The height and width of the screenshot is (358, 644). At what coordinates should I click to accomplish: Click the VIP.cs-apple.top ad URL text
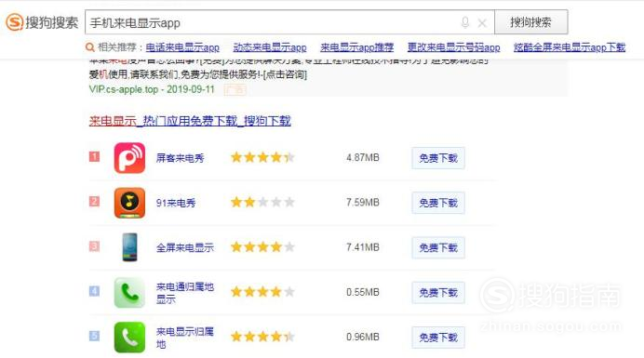pos(123,89)
